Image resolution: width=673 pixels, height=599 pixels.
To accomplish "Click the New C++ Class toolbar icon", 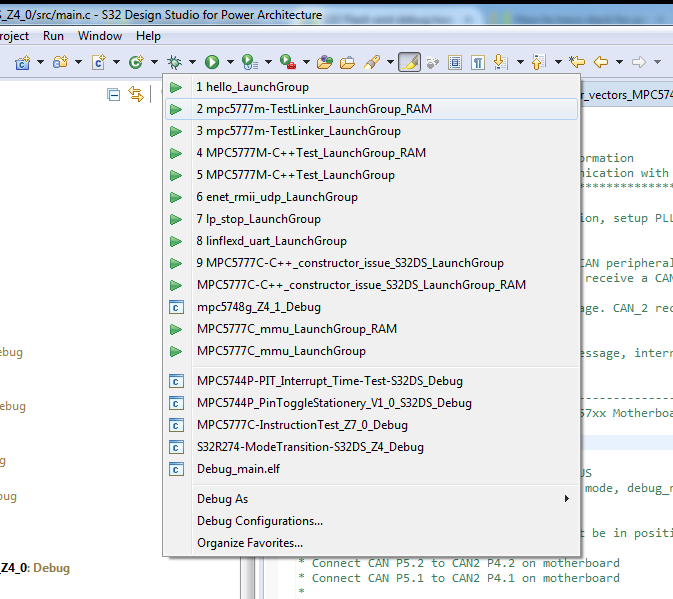I will click(x=136, y=63).
